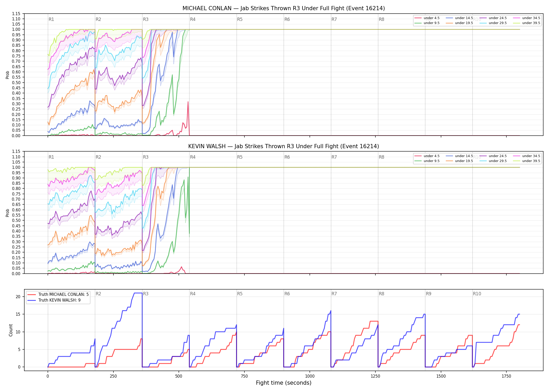Click the Count axis tick label 10

coord(18,332)
